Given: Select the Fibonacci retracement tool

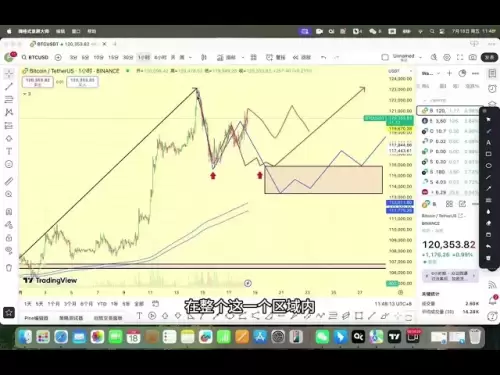Looking at the screenshot, I should (x=9, y=99).
